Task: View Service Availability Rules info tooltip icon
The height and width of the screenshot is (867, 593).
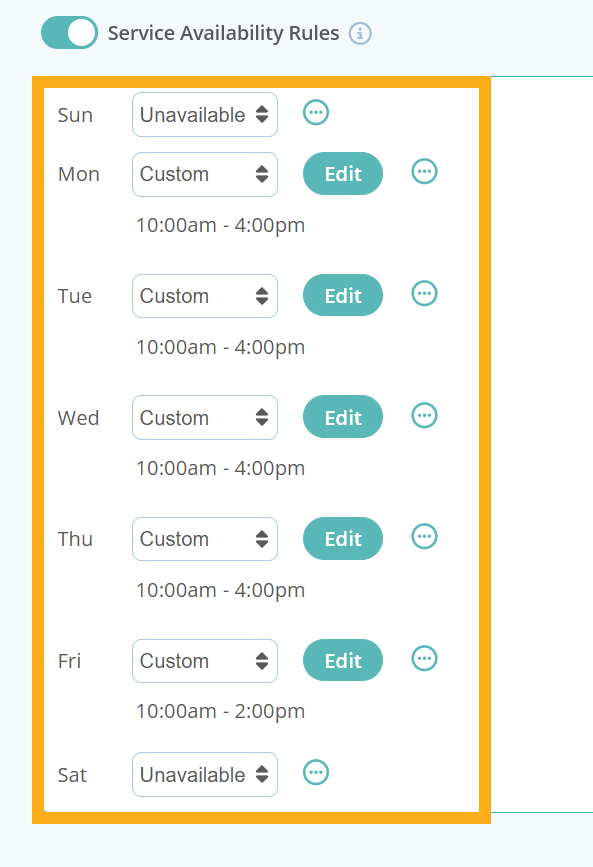Action: 358,33
